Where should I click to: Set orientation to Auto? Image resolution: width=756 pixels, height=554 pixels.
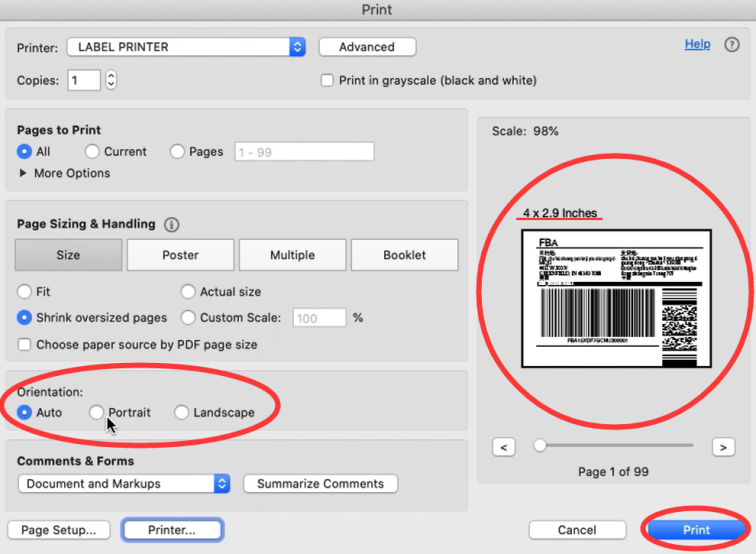coord(24,412)
